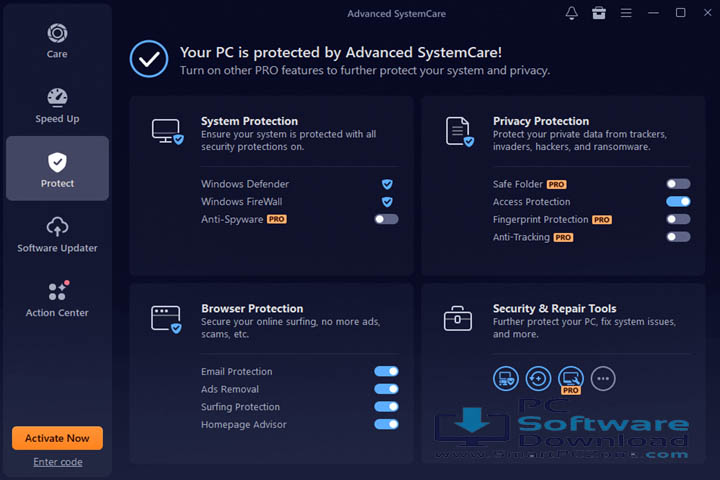Open the Speed Up section
Image resolution: width=720 pixels, height=480 pixels.
[x=57, y=106]
